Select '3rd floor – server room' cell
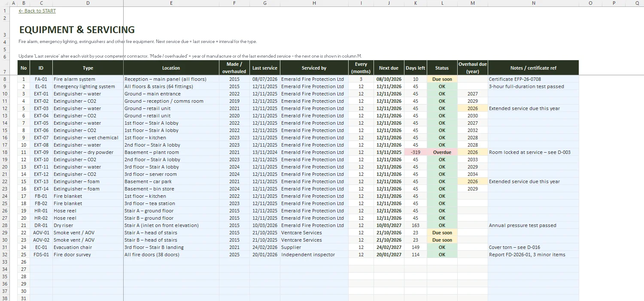Viewport: 644px width, 301px height. pos(171,174)
